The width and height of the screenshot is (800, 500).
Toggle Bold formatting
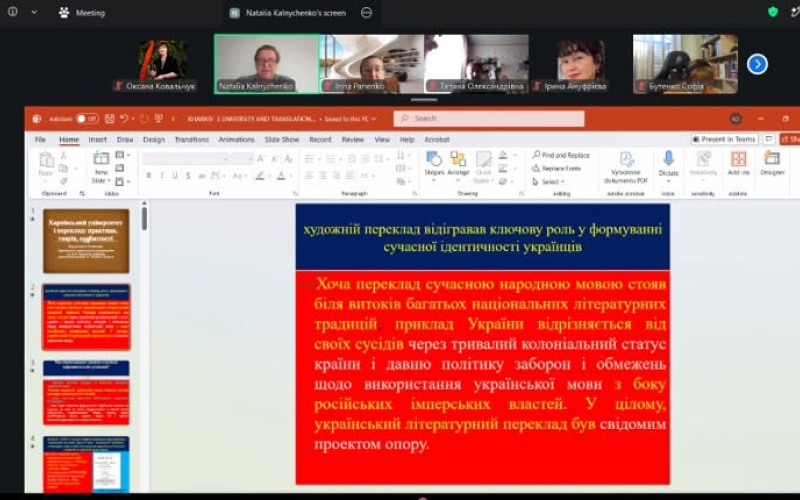[x=149, y=176]
